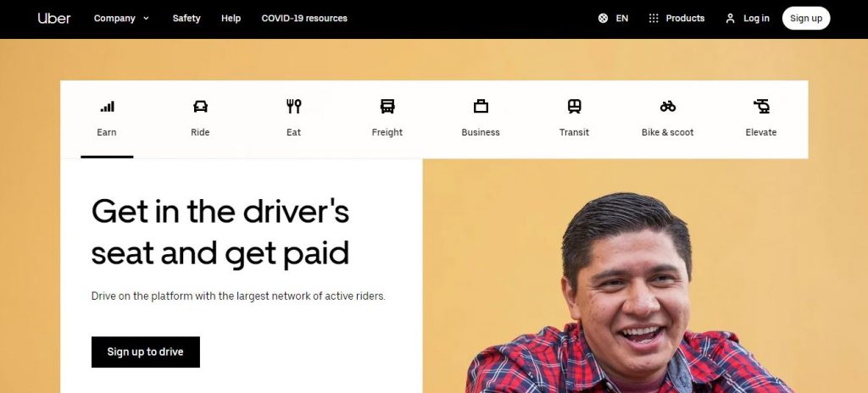
Task: Expand the Company dropdown chevron
Action: 146,19
